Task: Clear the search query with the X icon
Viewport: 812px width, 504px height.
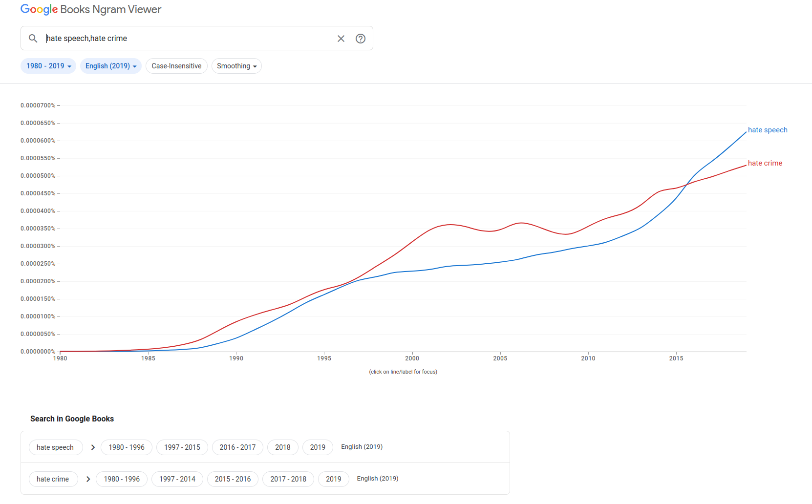Action: [x=341, y=39]
